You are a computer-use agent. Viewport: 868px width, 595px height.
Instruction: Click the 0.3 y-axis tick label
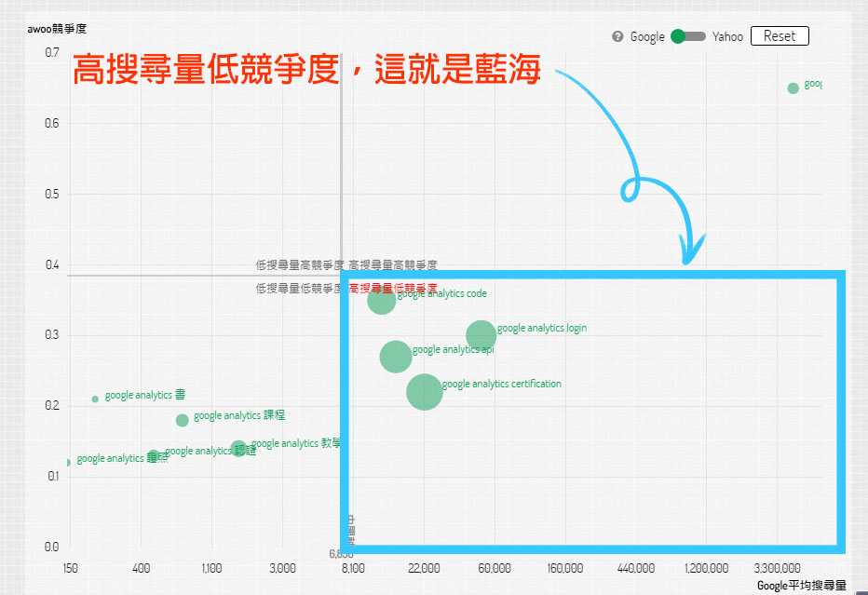point(52,335)
